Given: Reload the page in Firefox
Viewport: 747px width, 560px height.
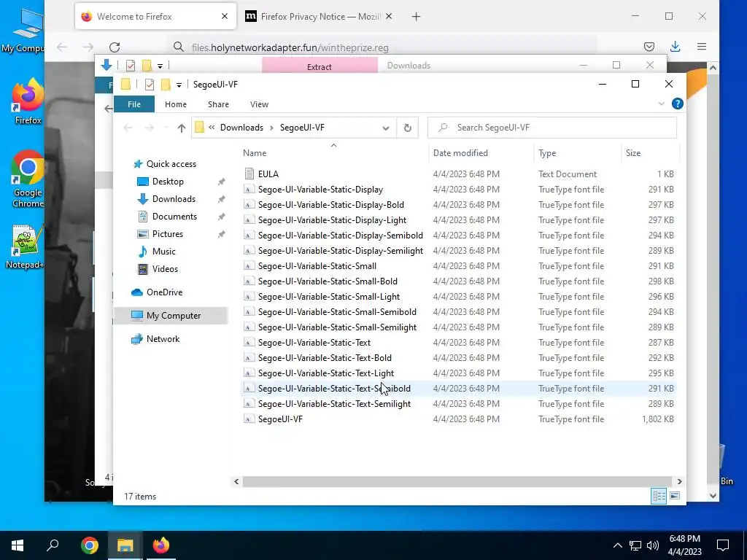Looking at the screenshot, I should click(x=115, y=47).
